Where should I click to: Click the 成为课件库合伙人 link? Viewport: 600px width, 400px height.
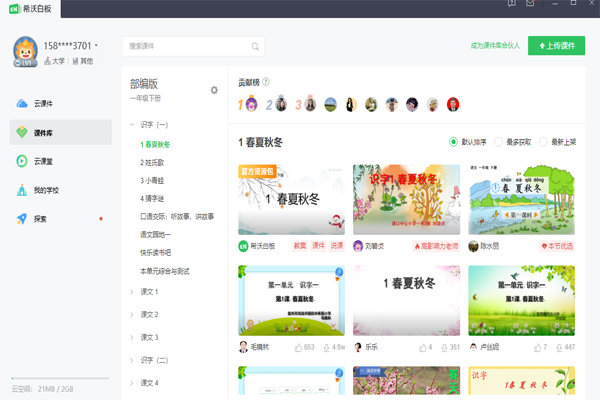(495, 46)
